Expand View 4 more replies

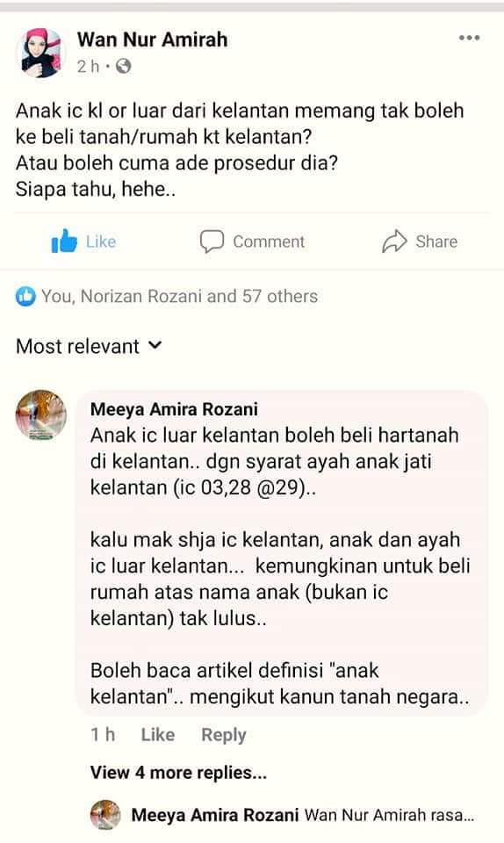[178, 773]
